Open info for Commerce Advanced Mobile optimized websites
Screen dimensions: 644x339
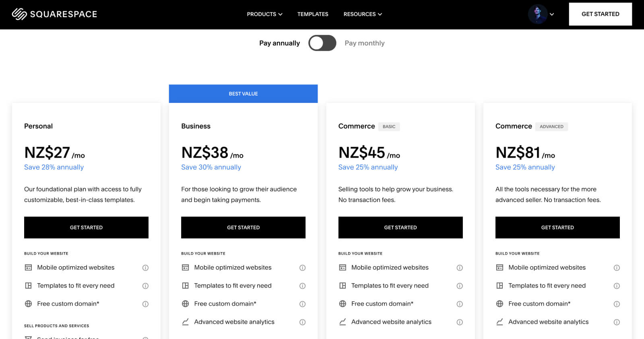point(617,268)
